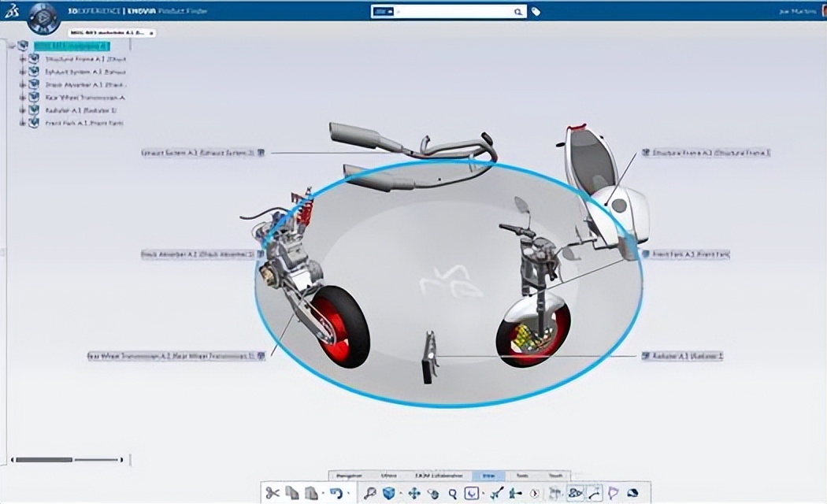Select the Pan arrows tool

pyautogui.click(x=413, y=493)
